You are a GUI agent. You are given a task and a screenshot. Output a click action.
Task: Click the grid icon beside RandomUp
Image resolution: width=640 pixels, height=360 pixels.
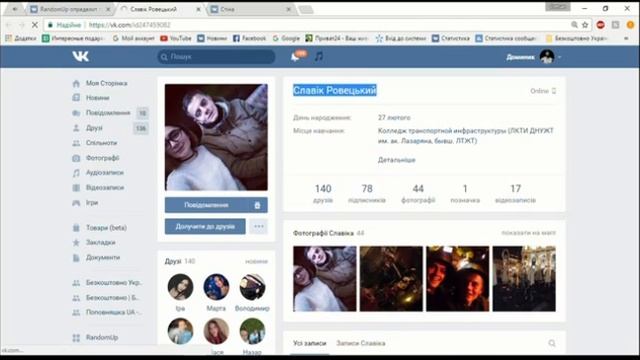tap(76, 338)
